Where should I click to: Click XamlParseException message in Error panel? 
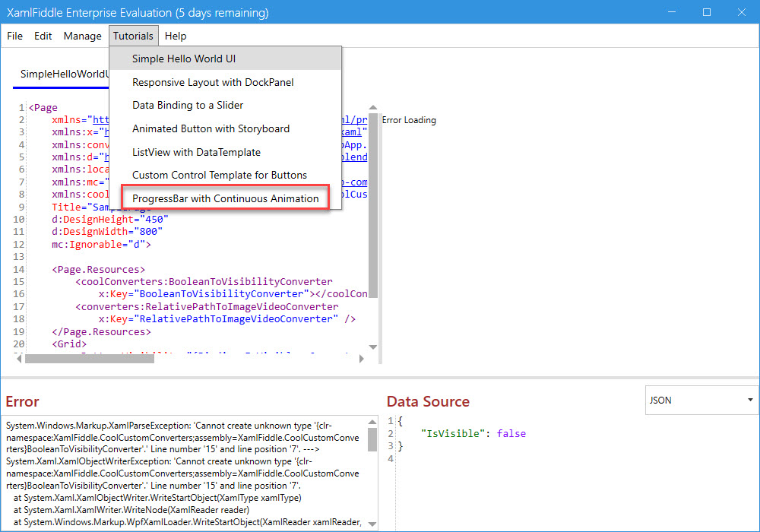coord(182,438)
